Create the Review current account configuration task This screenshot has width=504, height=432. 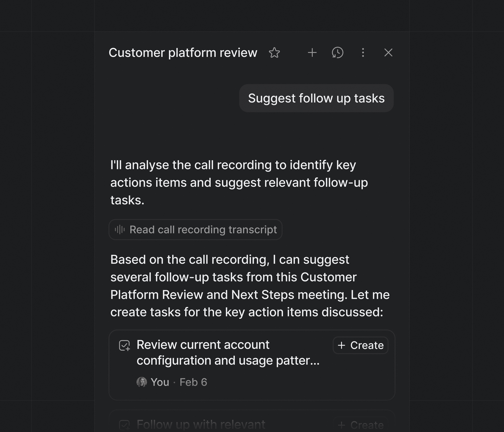pyautogui.click(x=361, y=345)
